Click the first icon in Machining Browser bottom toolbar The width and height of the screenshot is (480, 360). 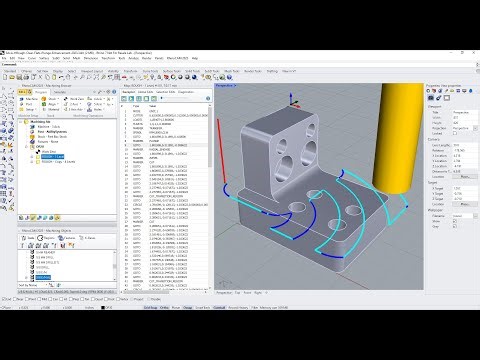click(x=21, y=218)
